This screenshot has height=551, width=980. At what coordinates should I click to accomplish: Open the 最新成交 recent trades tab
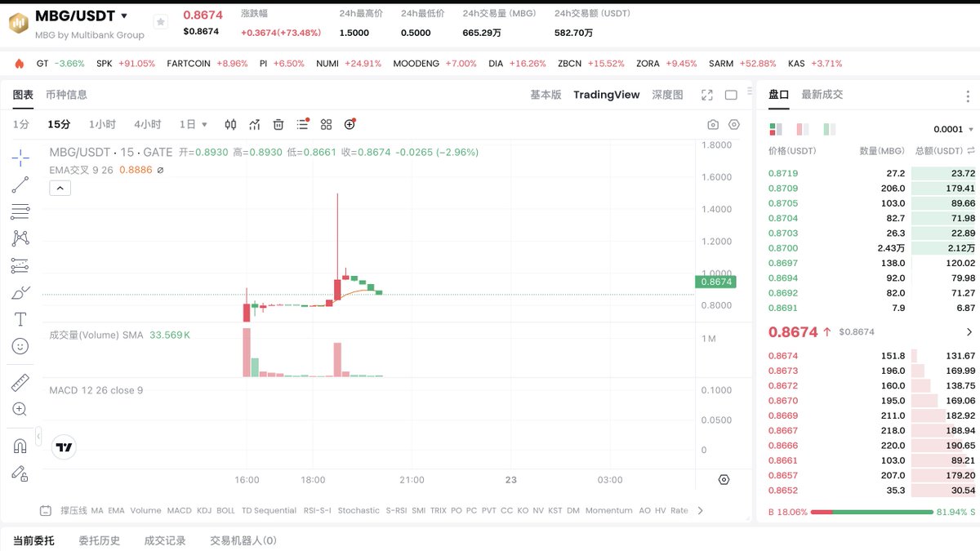(822, 95)
